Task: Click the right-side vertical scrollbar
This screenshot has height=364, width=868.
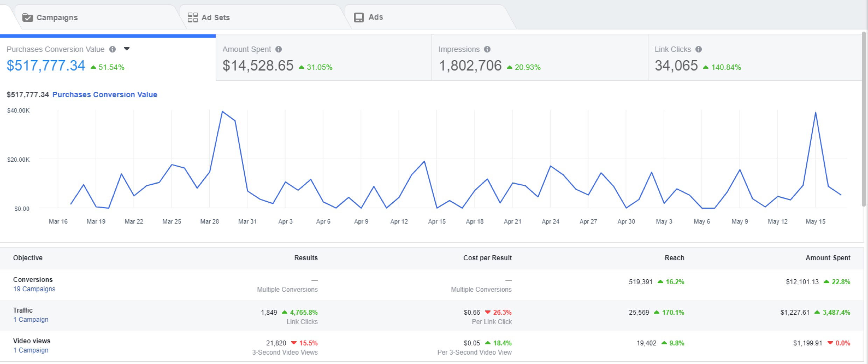Action: [864, 119]
